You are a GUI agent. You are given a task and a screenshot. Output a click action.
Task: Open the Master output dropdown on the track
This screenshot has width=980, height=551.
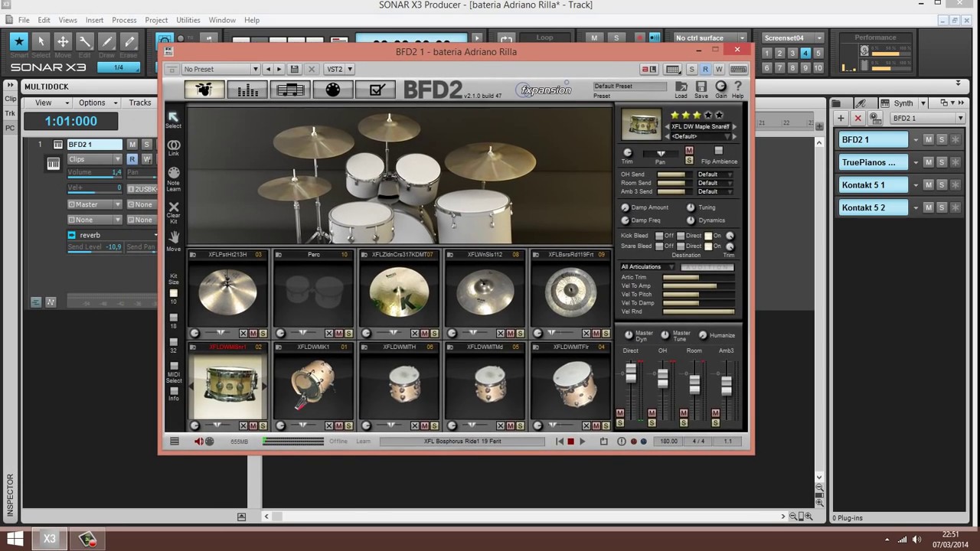tap(94, 204)
